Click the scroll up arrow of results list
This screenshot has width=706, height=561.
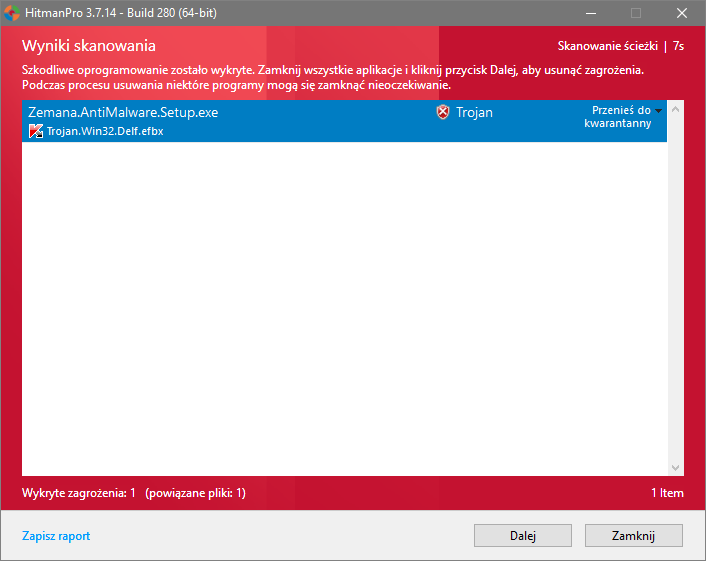(675, 109)
